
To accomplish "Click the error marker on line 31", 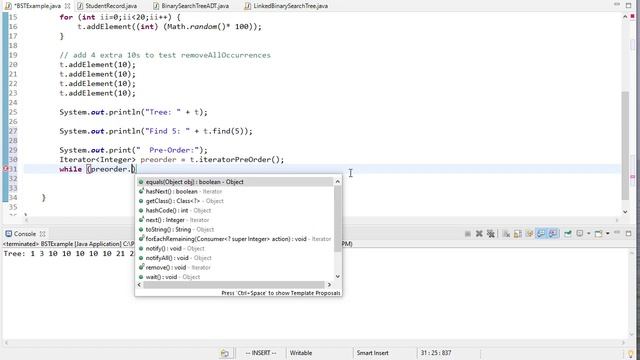I will (x=5, y=169).
